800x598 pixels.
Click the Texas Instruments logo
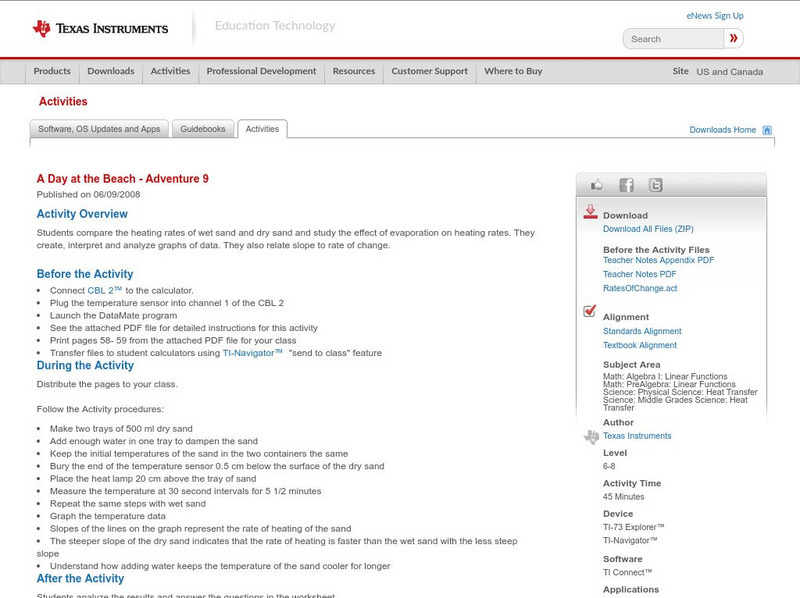click(100, 29)
